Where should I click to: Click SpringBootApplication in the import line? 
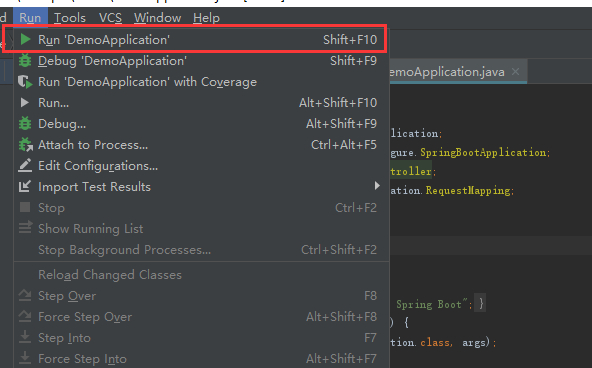(x=483, y=152)
